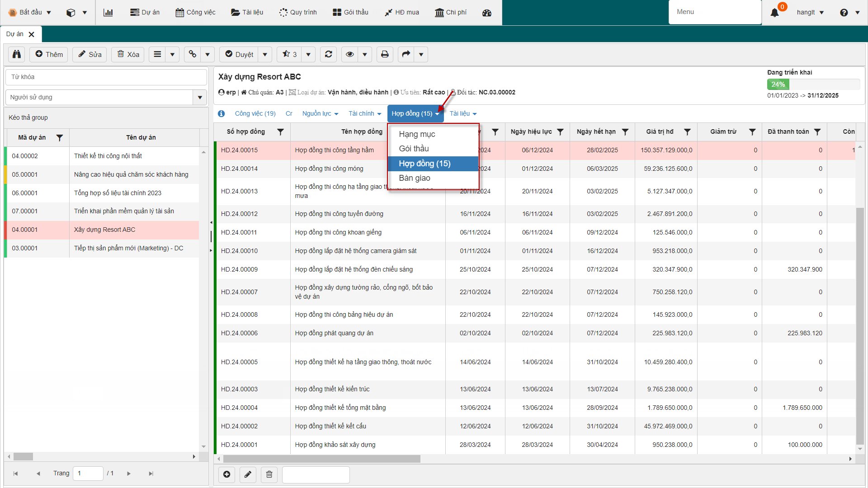868x488 pixels.
Task: Click the contract table horizontal scrollbar
Action: click(x=321, y=459)
